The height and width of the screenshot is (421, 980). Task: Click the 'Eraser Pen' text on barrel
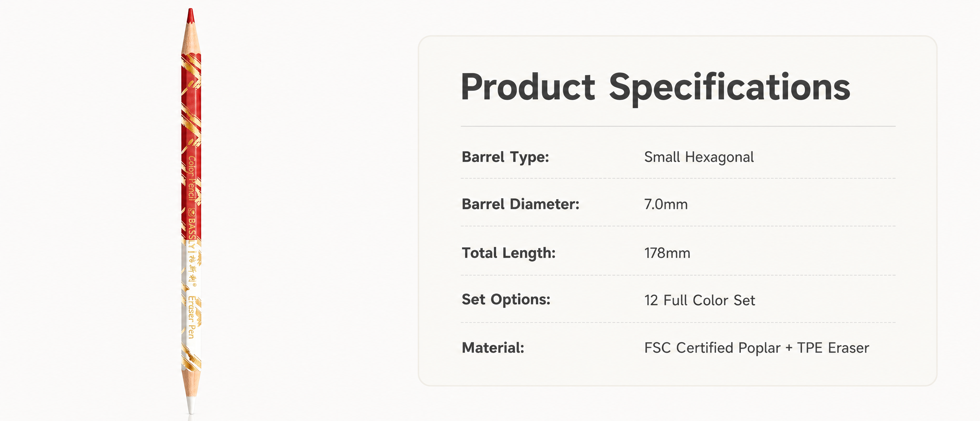click(192, 317)
